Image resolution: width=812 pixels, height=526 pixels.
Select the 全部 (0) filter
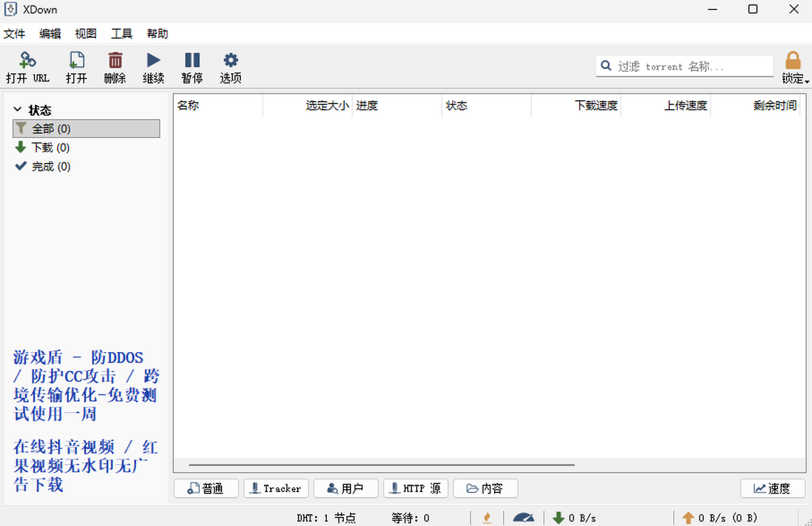click(87, 129)
